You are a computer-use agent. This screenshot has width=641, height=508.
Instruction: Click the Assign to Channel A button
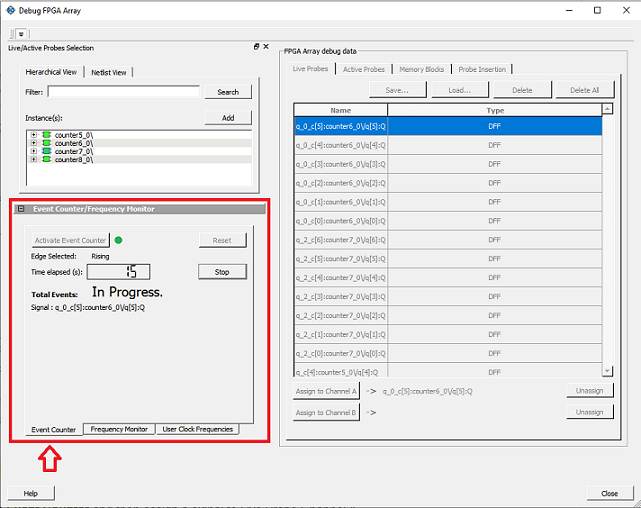coord(325,392)
